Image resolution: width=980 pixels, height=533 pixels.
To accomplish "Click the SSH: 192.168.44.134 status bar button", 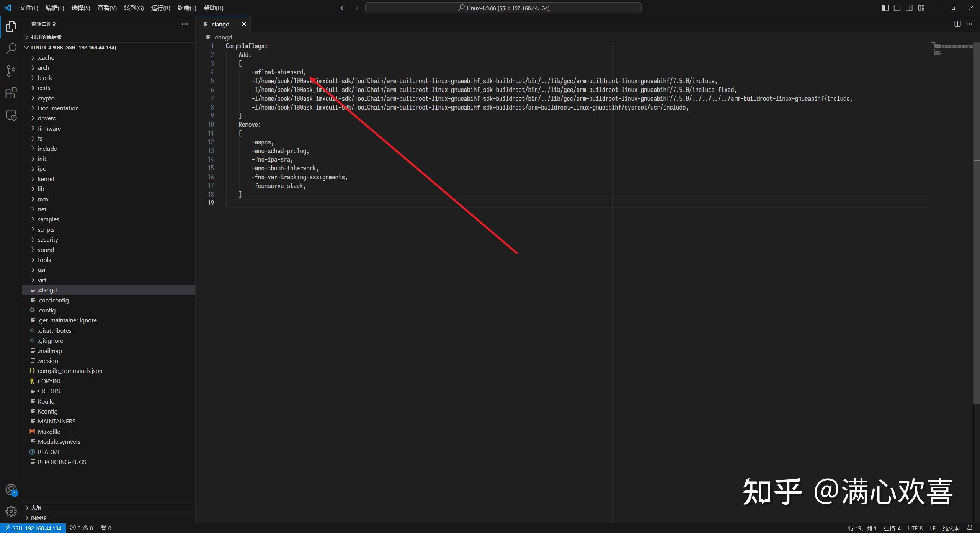I will 33,528.
